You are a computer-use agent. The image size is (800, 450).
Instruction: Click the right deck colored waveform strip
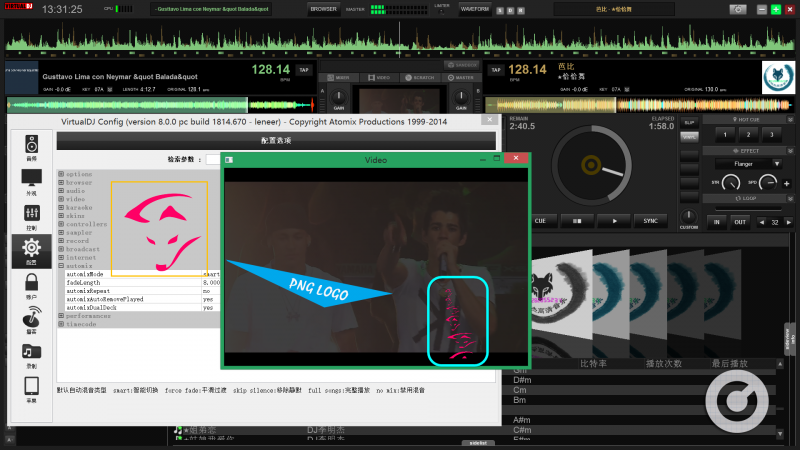click(x=640, y=105)
